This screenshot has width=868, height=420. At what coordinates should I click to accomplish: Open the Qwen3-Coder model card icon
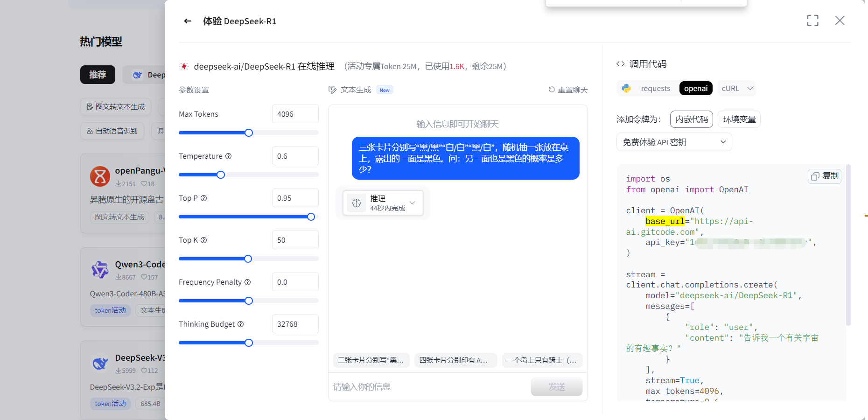[100, 270]
